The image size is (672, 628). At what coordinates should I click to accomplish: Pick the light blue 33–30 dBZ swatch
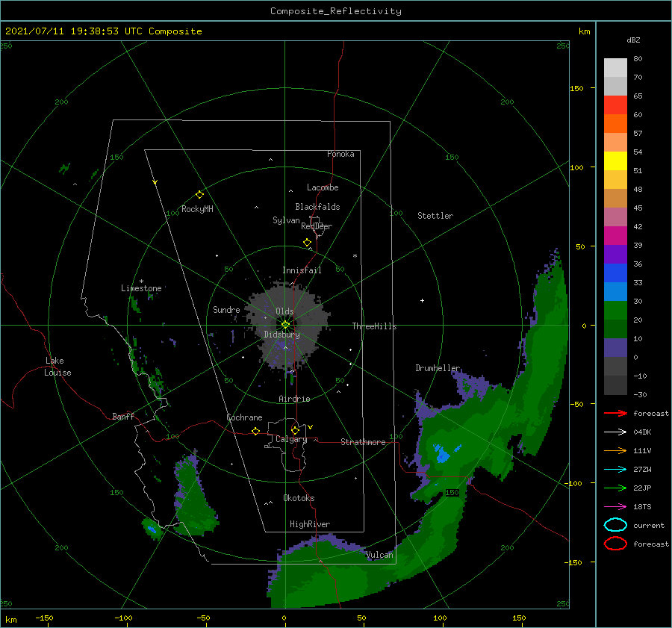(x=615, y=291)
